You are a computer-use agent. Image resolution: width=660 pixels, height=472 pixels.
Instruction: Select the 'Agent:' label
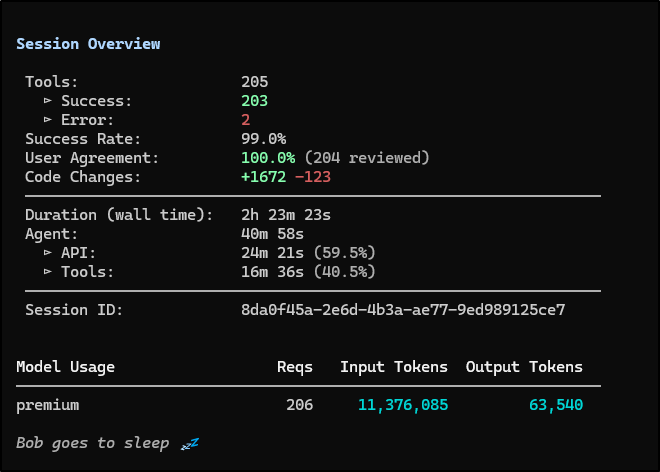pyautogui.click(x=52, y=234)
